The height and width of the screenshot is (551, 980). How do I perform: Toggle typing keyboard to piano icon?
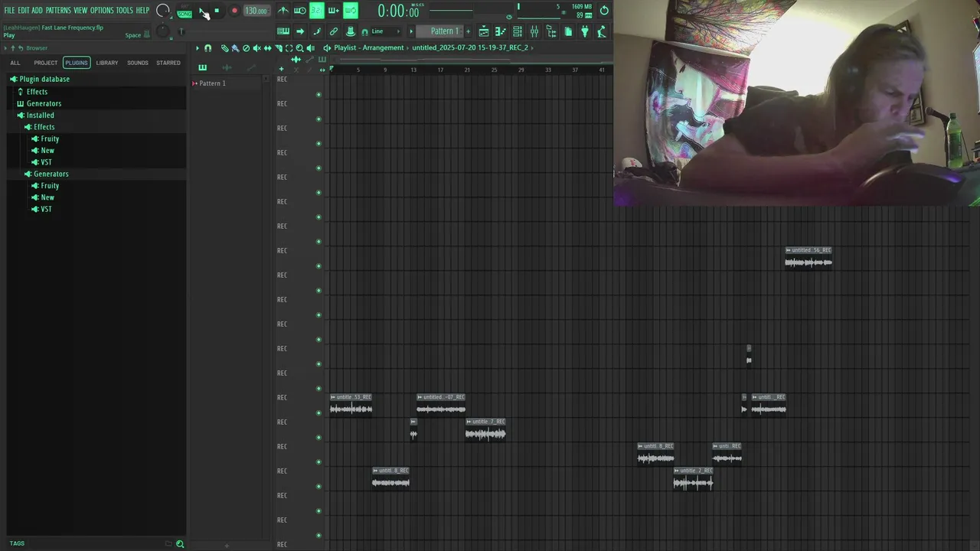pos(283,31)
